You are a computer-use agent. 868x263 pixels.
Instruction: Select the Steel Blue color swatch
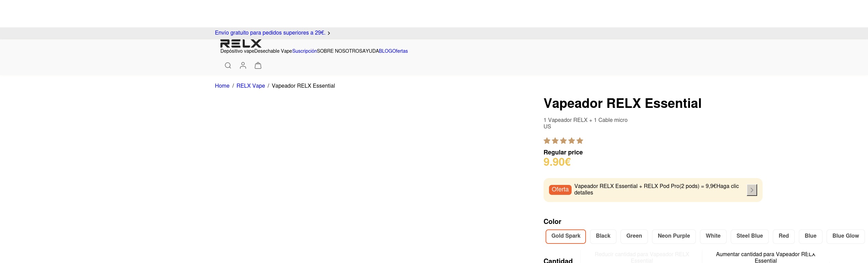click(x=749, y=236)
